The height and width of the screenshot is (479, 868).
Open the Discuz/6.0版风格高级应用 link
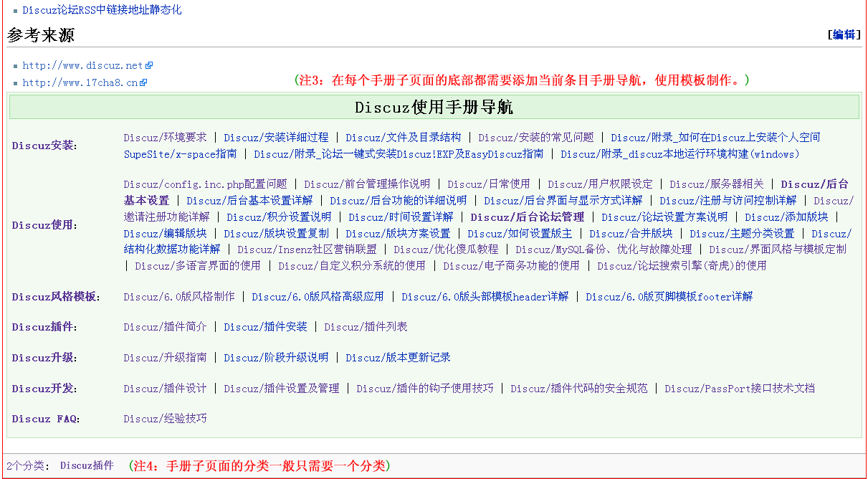[x=318, y=296]
